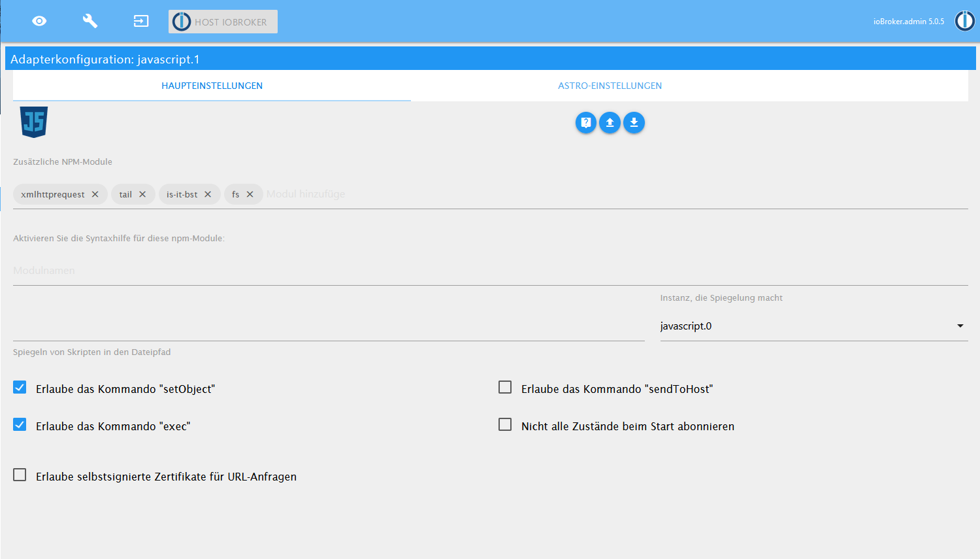
Task: Remove the xmlhttprequest module chip
Action: tap(95, 194)
